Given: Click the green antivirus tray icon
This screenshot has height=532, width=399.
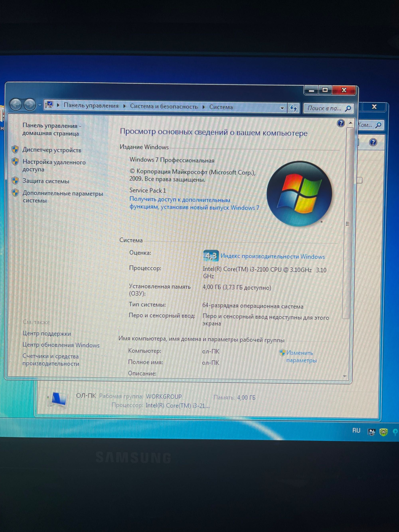Looking at the screenshot, I should 383,432.
